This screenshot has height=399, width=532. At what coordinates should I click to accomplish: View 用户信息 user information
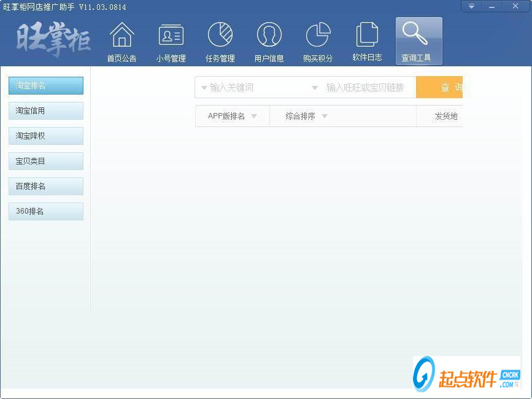coord(268,41)
